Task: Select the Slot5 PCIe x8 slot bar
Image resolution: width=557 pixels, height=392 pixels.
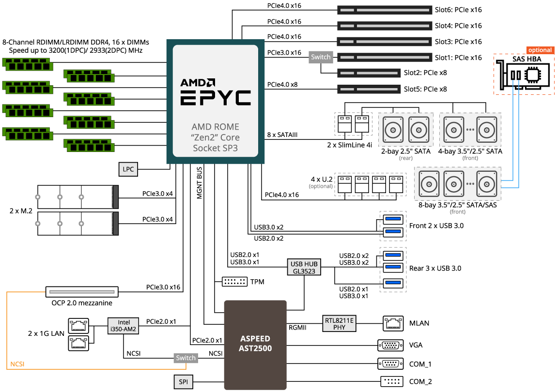Action: click(369, 89)
